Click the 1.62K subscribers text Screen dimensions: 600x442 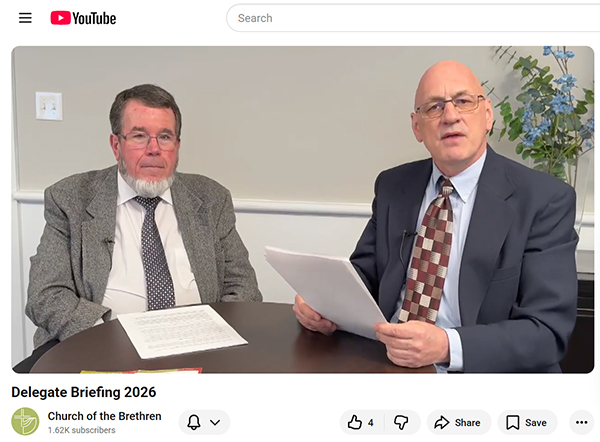pyautogui.click(x=82, y=430)
